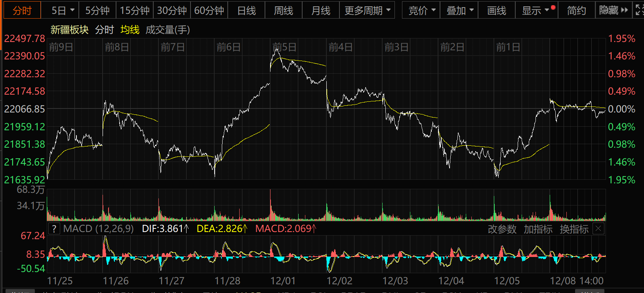
Task: Click the 隐藏 double-arrow hide button
Action: [613, 10]
